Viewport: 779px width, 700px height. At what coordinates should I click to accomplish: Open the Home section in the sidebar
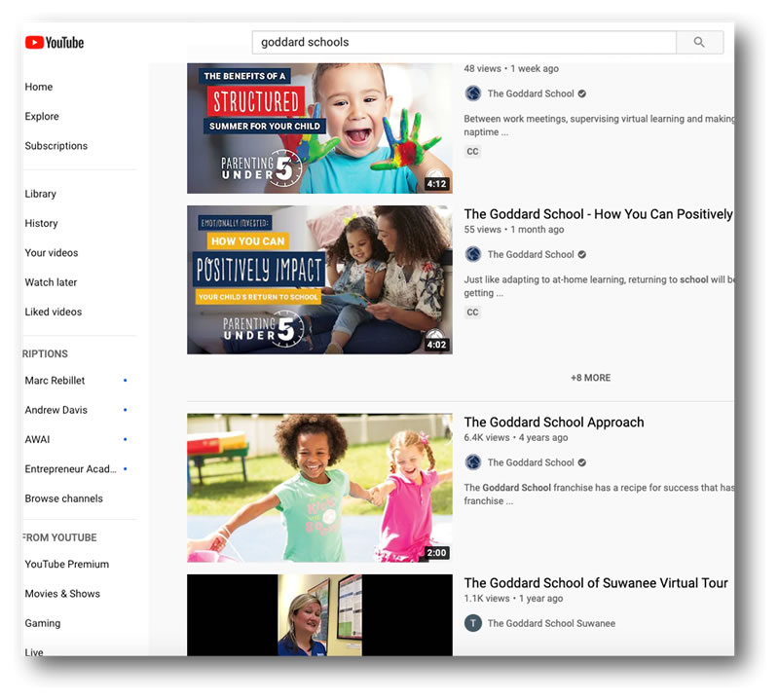click(x=39, y=87)
